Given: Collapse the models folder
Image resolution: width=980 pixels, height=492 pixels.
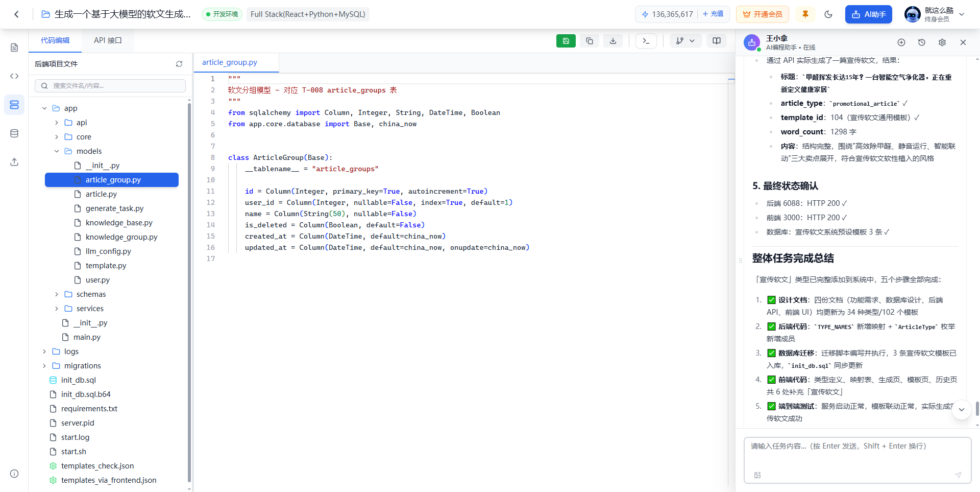Looking at the screenshot, I should pyautogui.click(x=57, y=151).
